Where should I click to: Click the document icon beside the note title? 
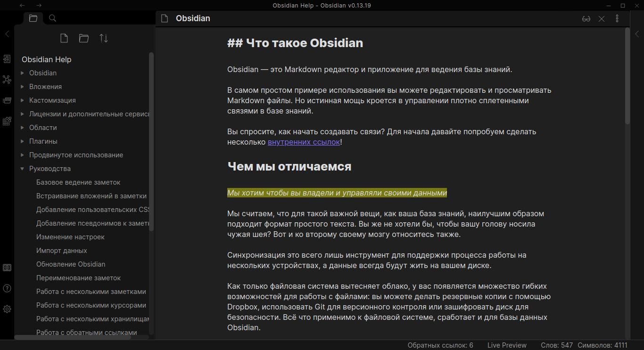tap(164, 19)
